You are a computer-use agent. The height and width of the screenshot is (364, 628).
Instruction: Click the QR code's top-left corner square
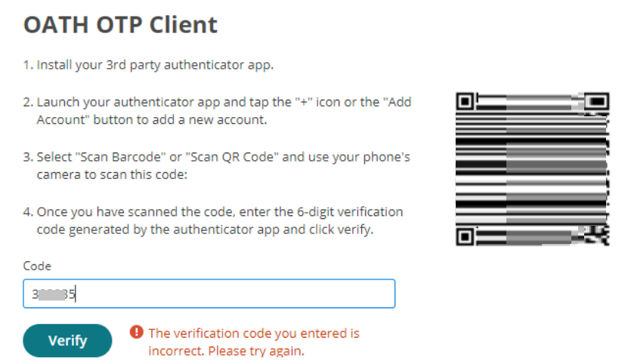click(x=466, y=100)
